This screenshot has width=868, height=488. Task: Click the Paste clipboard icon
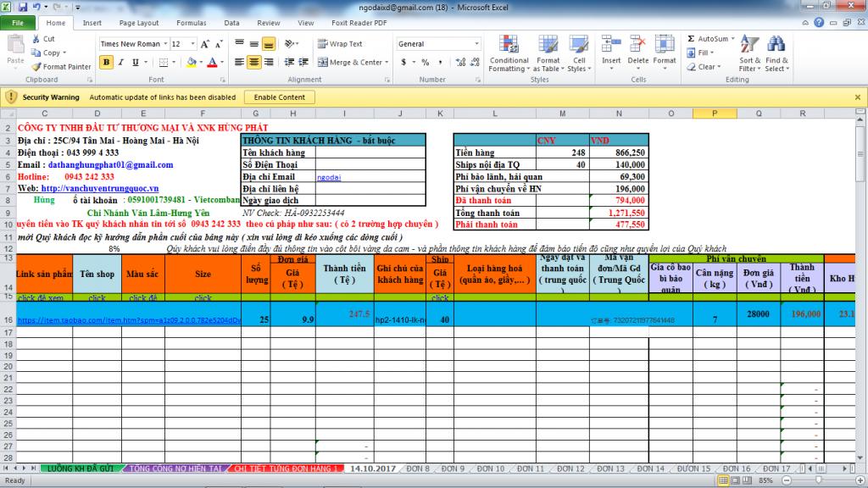point(15,45)
